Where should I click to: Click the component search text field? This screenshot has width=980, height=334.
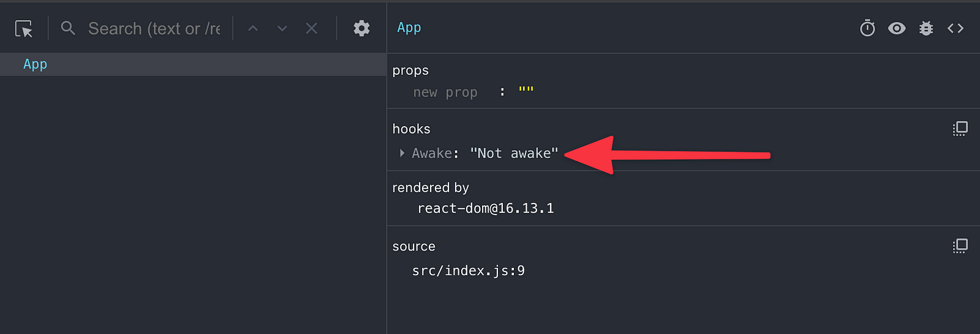154,29
